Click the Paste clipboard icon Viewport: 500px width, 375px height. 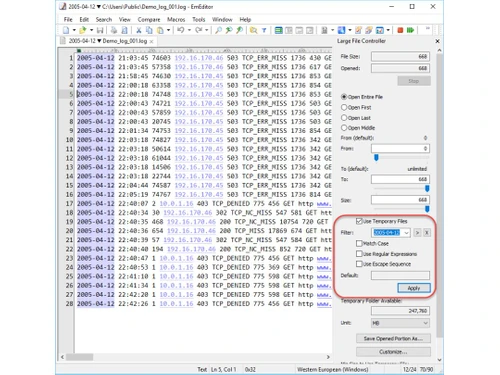pyautogui.click(x=160, y=30)
